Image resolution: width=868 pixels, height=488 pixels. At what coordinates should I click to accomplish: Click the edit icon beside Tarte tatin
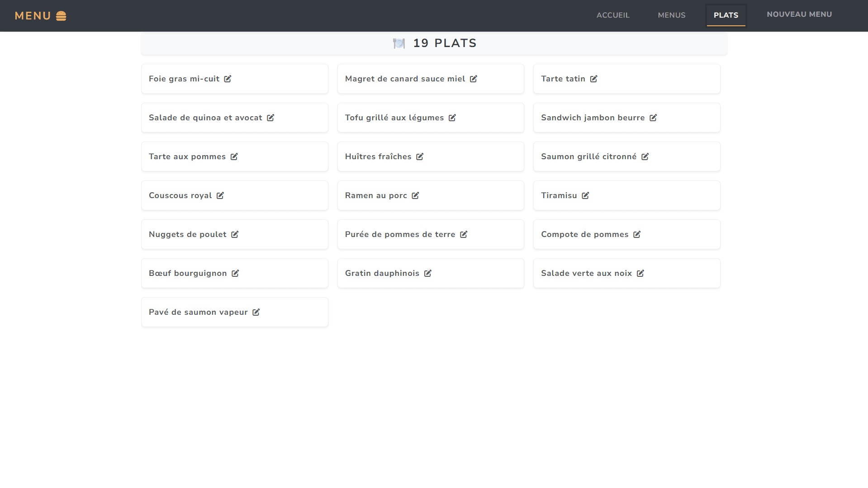pos(593,79)
